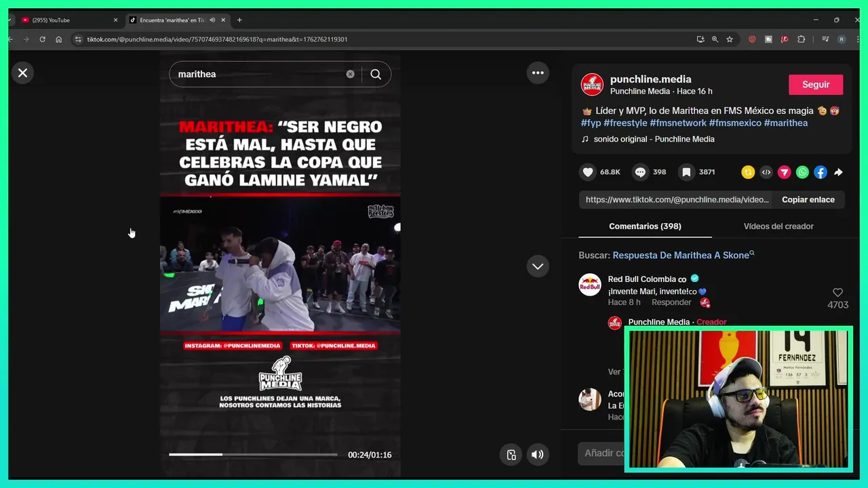Bookmark this page with star icon
Viewport: 868px width, 488px height.
pos(730,39)
